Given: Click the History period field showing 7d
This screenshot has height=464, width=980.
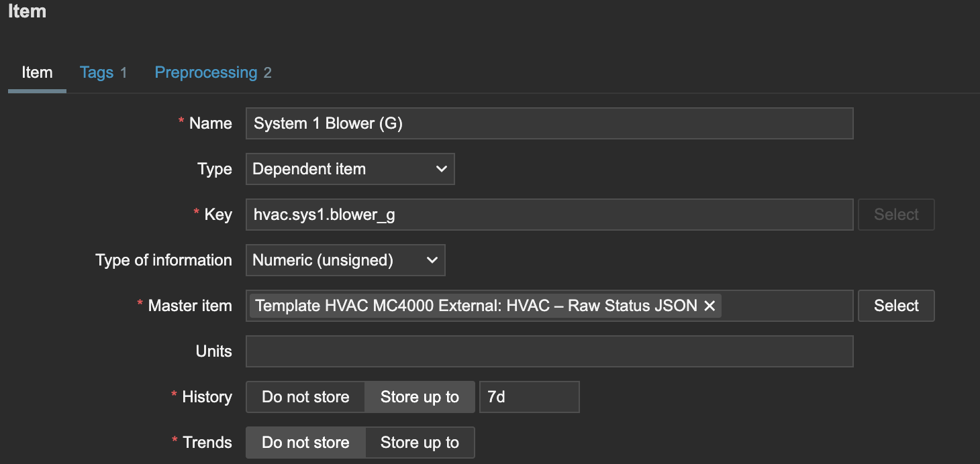Looking at the screenshot, I should pos(528,397).
